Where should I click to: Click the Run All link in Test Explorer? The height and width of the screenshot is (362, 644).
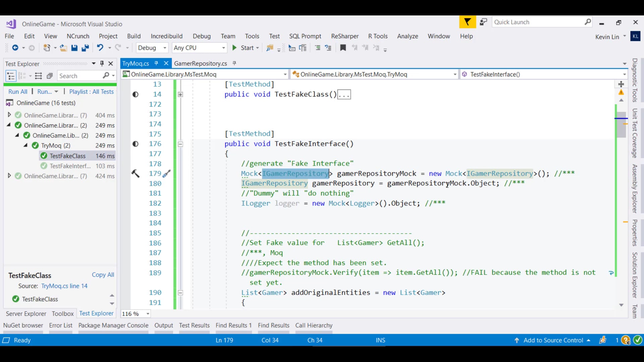(x=17, y=92)
